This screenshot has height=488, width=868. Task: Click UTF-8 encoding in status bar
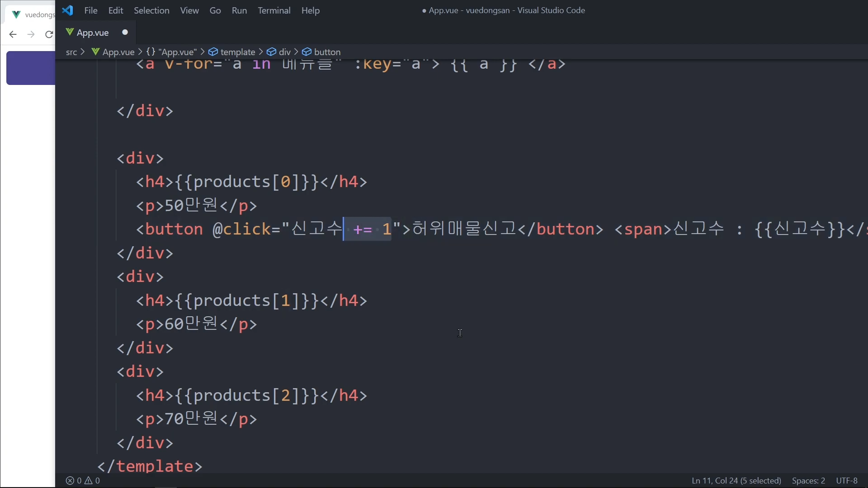[847, 481]
